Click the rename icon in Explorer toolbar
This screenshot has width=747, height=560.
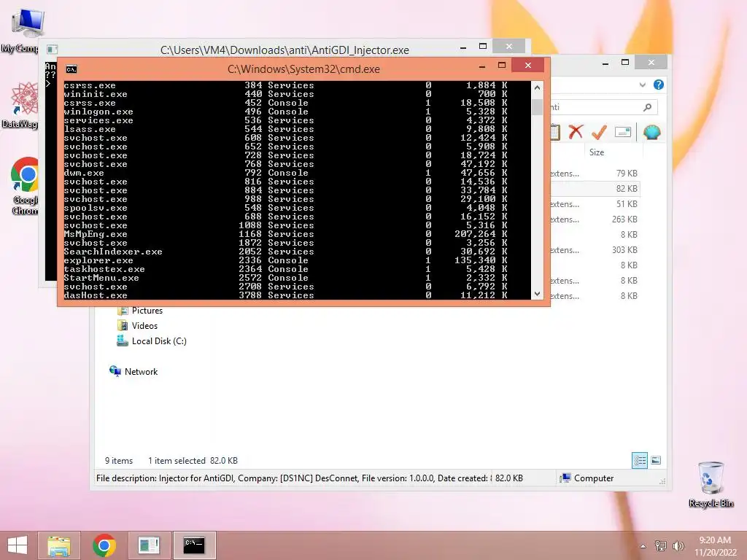coord(623,132)
